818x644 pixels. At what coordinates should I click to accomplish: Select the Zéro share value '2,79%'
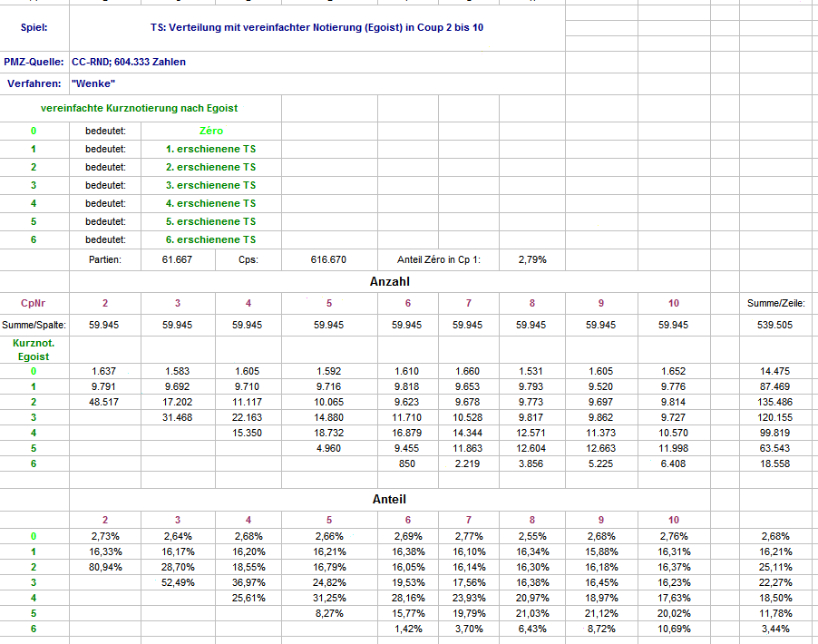click(x=532, y=259)
